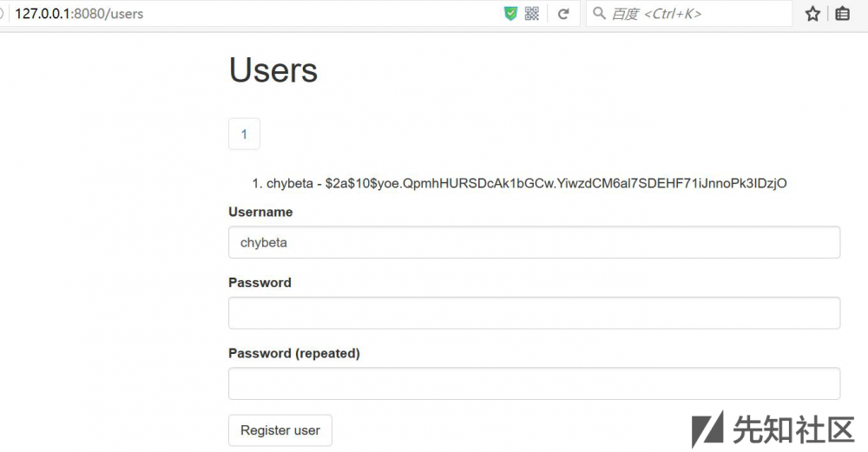Image resolution: width=868 pixels, height=452 pixels.
Task: Click the address bar URL 127.0.0.1:8080/users
Action: pos(79,14)
